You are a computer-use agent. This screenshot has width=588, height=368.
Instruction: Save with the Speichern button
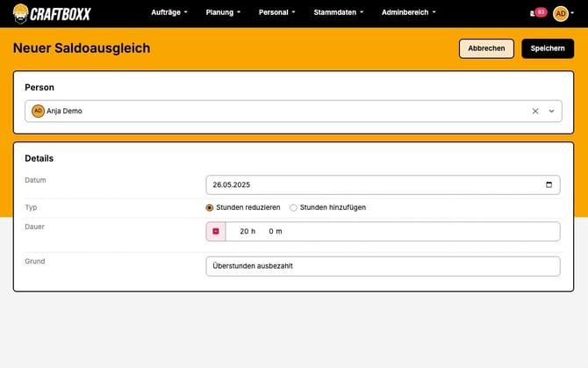[x=548, y=48]
